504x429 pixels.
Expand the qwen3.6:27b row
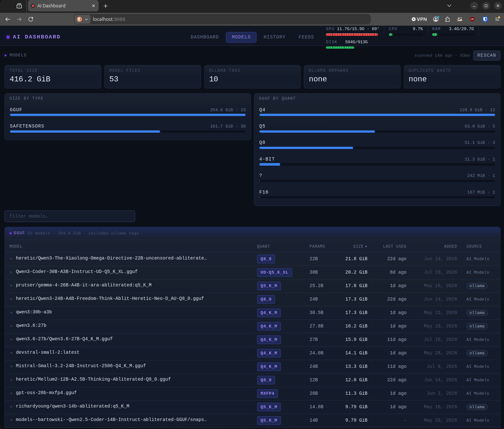12,326
